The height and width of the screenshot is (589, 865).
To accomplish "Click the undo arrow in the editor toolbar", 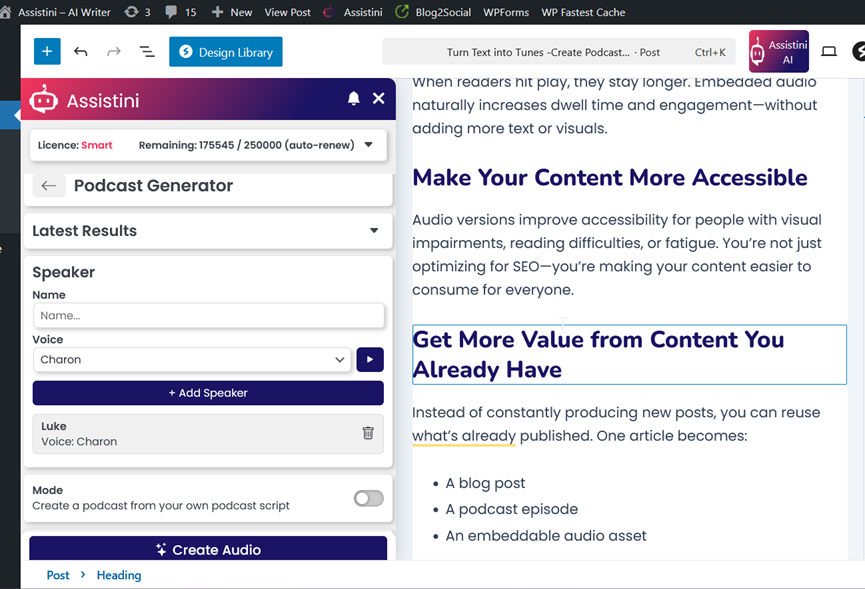I will pos(81,51).
